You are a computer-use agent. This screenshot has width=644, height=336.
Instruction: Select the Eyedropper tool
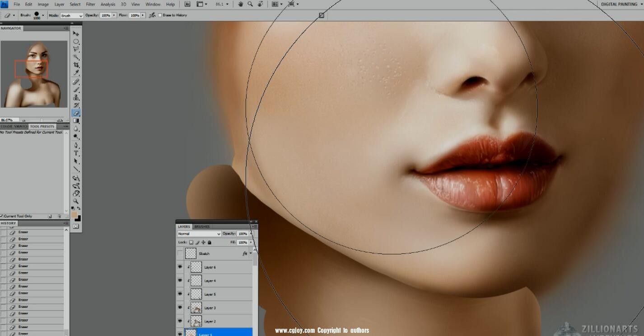pos(76,73)
